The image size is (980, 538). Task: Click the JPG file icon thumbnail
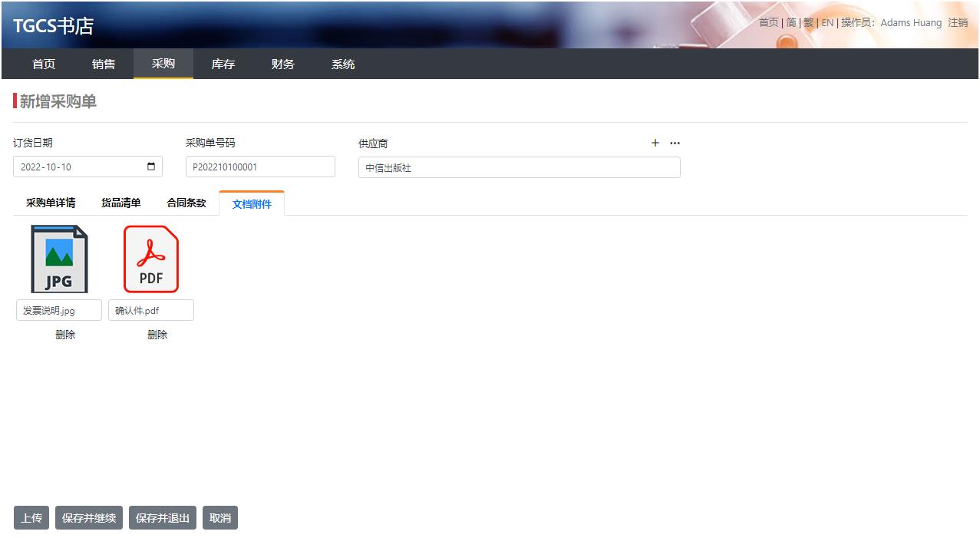59,259
